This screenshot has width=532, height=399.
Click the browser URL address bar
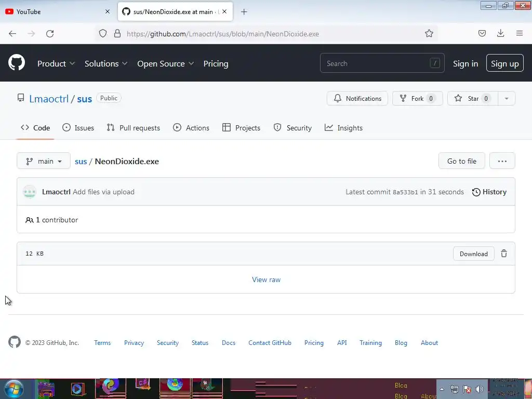pyautogui.click(x=267, y=34)
